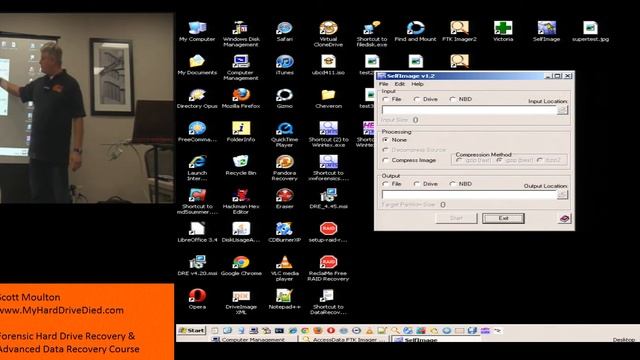
Task: Open Directory Opus desktop icon
Action: point(197,98)
